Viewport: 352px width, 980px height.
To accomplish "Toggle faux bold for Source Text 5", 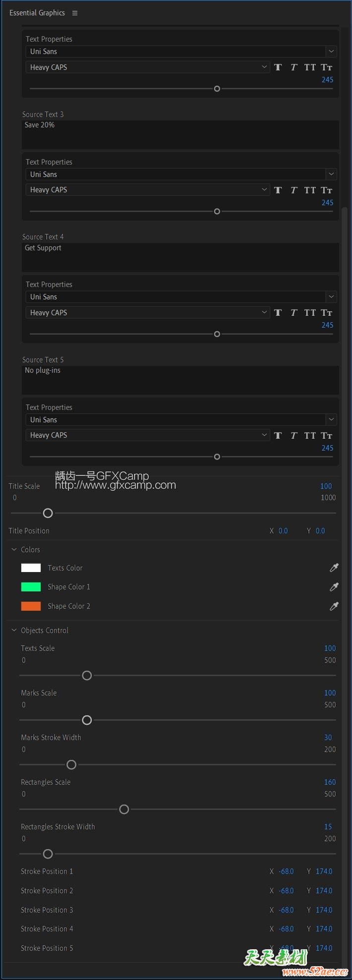I will [x=278, y=435].
